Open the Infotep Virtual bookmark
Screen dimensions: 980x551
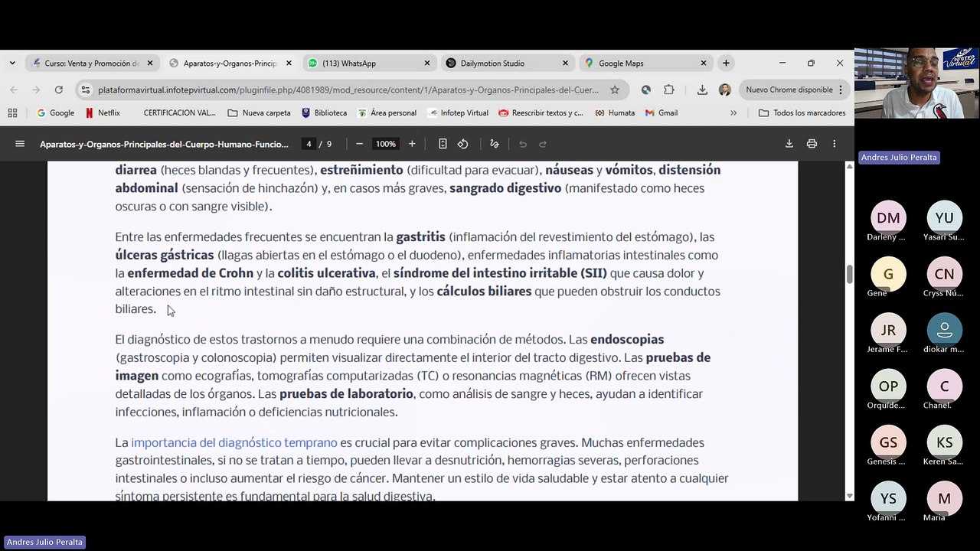[458, 112]
